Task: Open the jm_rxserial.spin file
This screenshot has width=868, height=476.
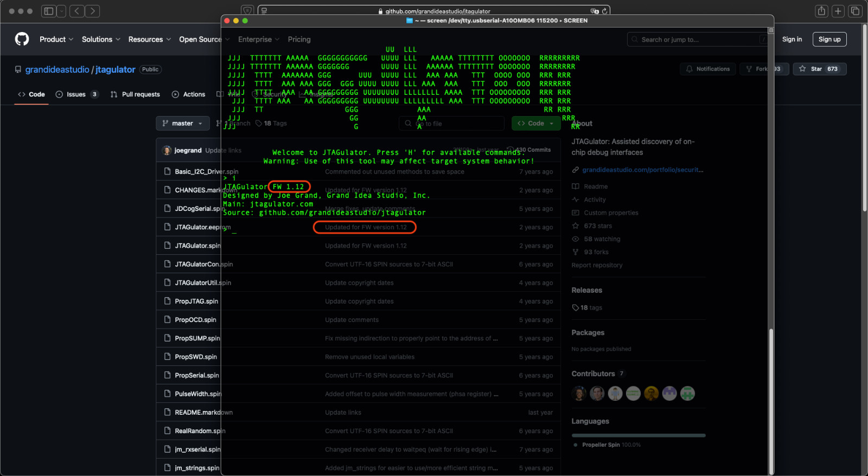Action: pyautogui.click(x=197, y=449)
